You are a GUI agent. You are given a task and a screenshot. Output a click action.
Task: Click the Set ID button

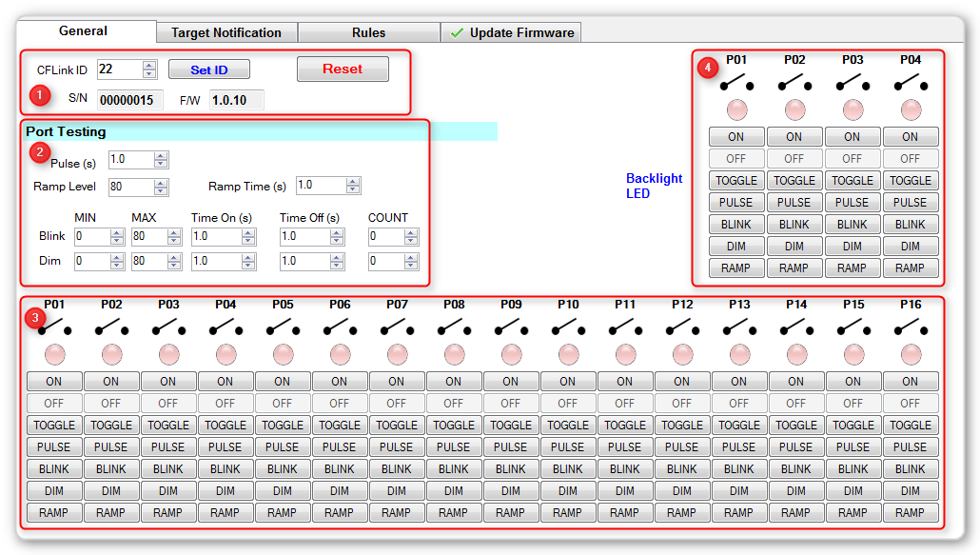209,69
